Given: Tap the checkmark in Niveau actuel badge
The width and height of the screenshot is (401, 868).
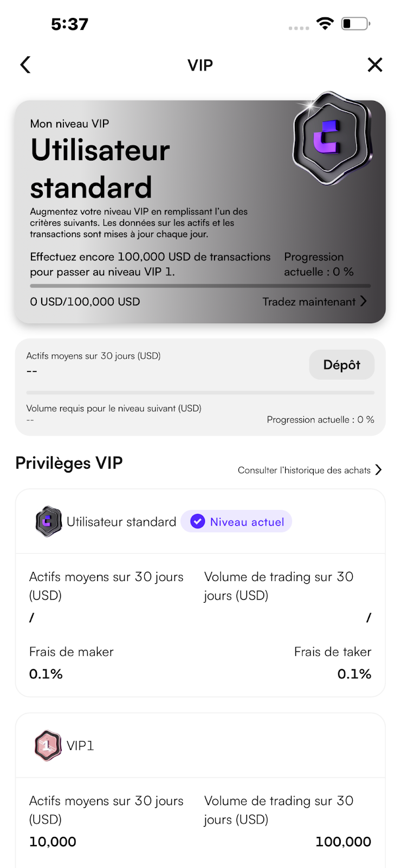Looking at the screenshot, I should [x=198, y=521].
